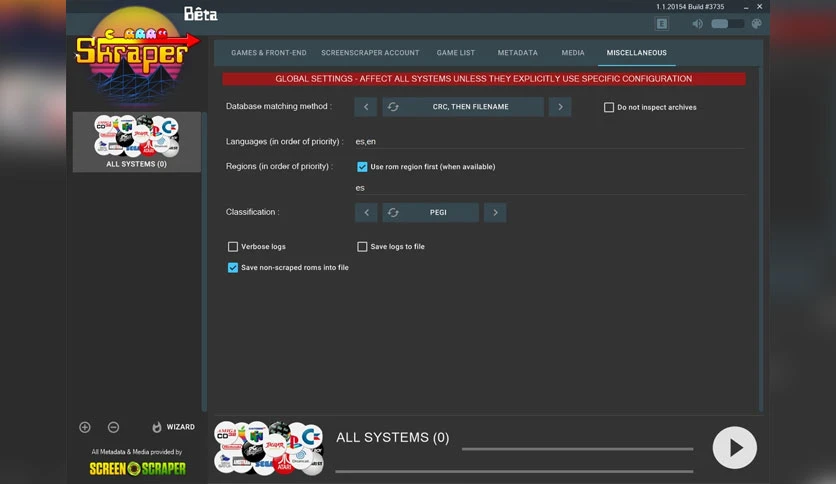Edit the Regions priority field
The width and height of the screenshot is (836, 484).
point(549,188)
